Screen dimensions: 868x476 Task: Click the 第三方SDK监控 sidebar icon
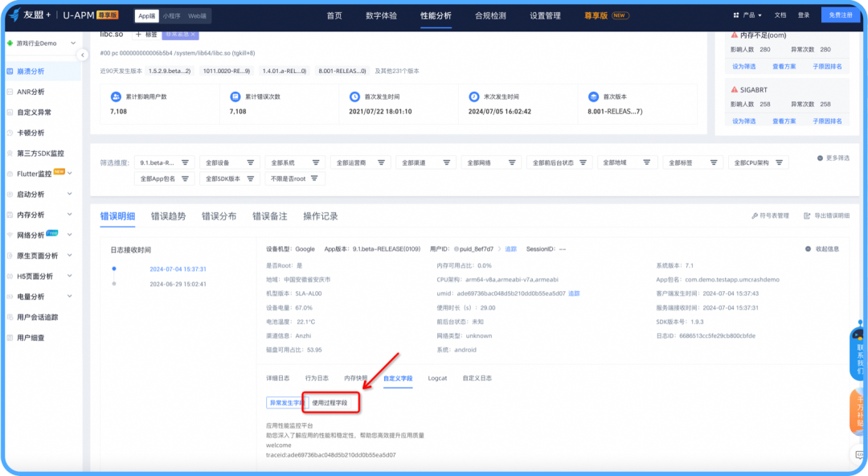(10, 154)
